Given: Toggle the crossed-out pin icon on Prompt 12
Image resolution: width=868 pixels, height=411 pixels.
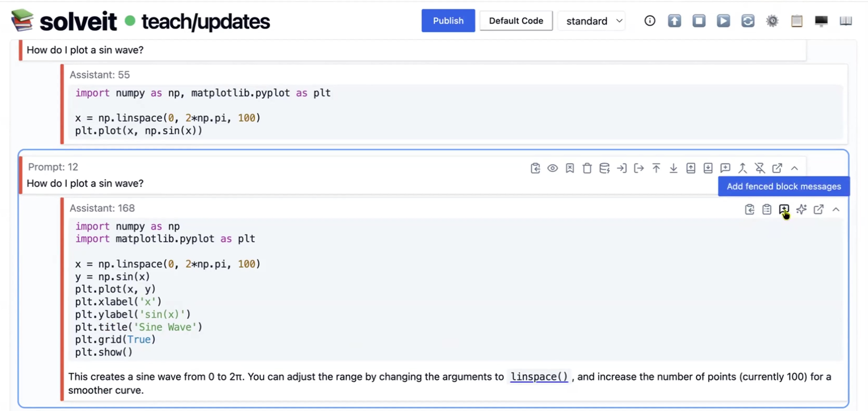Looking at the screenshot, I should [760, 168].
